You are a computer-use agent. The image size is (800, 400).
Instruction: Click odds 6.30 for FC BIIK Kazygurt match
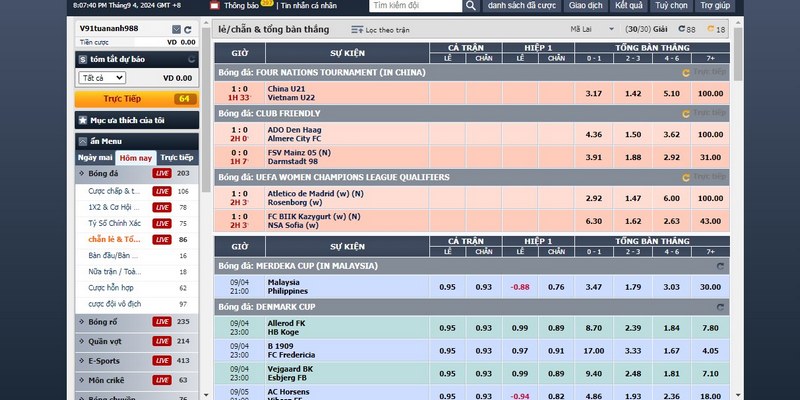pos(594,221)
